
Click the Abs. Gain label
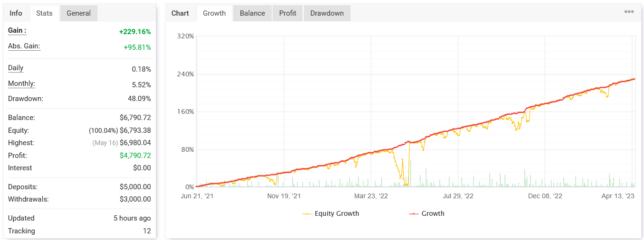pos(24,46)
